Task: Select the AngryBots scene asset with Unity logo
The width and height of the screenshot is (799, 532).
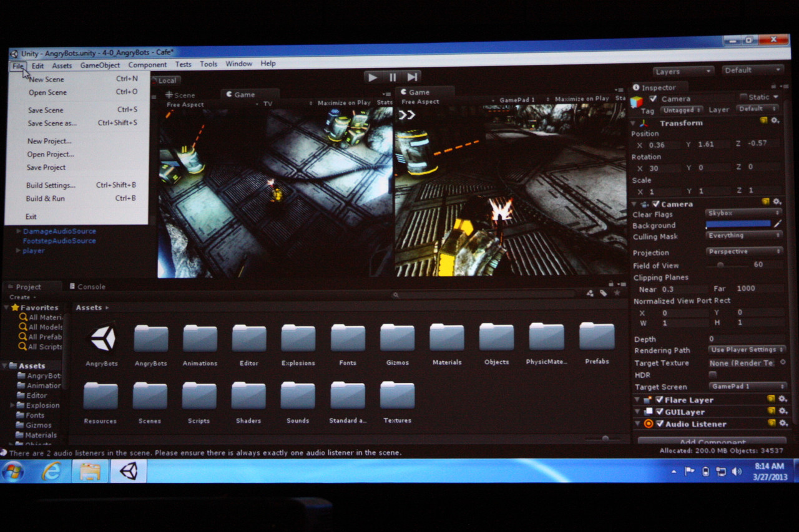Action: (x=102, y=339)
